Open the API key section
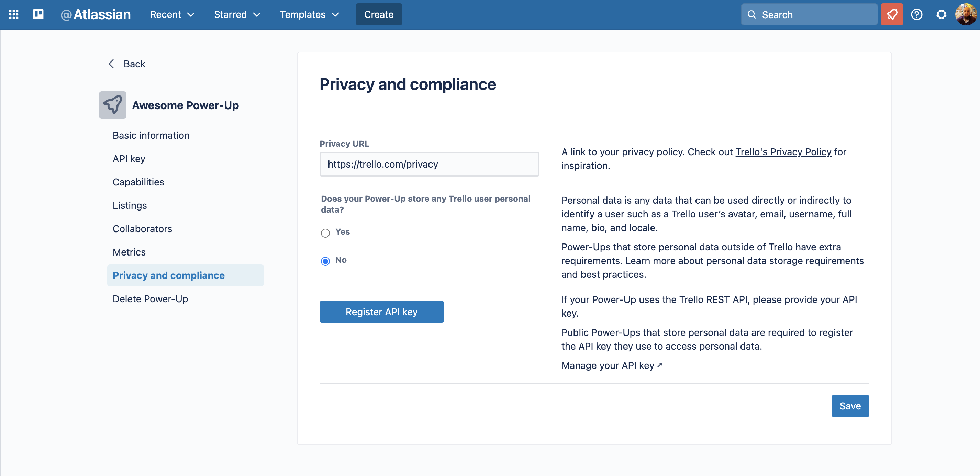980x476 pixels. click(x=129, y=159)
